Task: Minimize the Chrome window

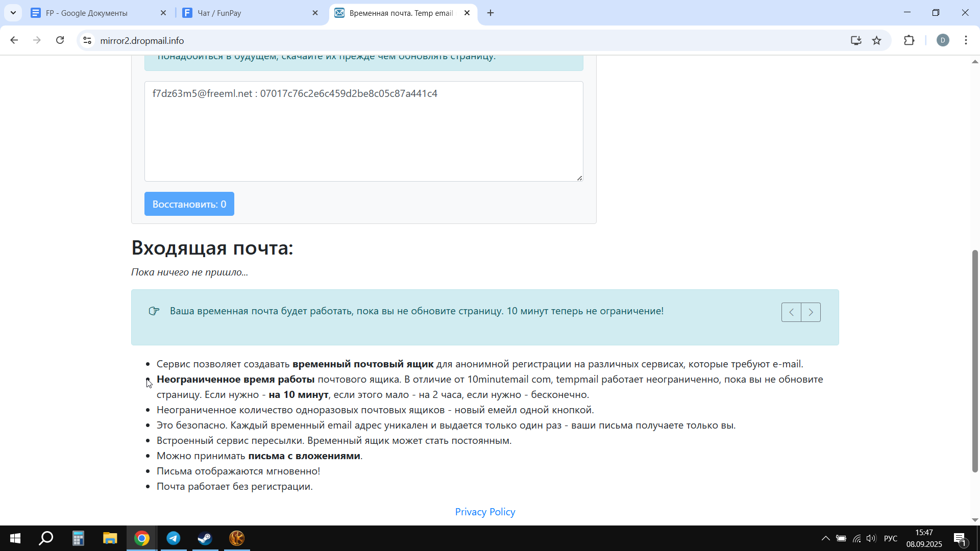Action: pos(907,13)
